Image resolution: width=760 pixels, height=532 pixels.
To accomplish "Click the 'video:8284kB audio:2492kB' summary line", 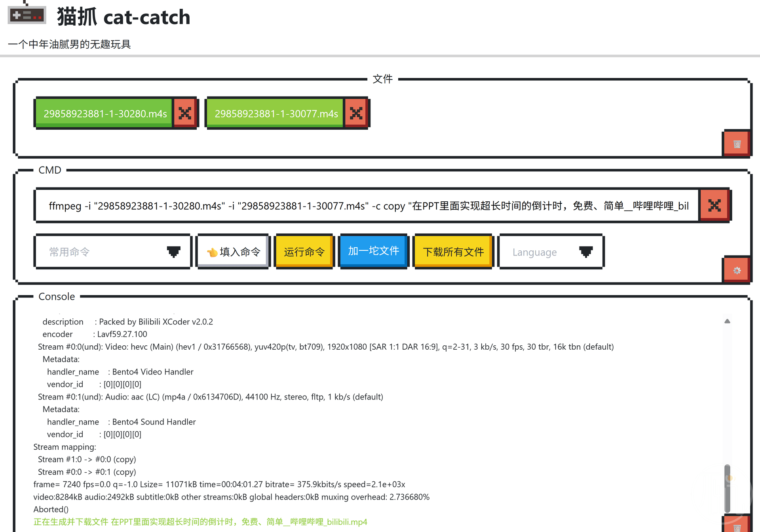I will click(232, 497).
